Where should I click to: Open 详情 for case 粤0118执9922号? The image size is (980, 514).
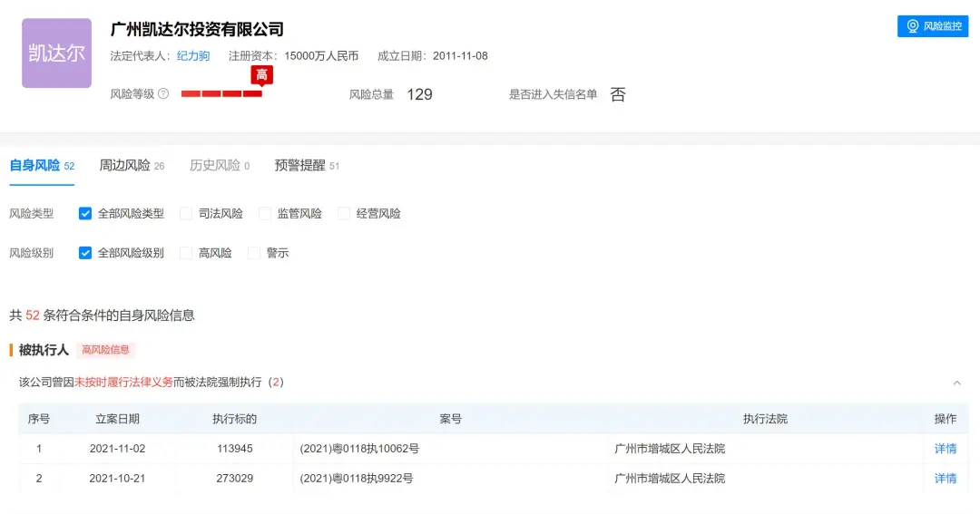[945, 479]
